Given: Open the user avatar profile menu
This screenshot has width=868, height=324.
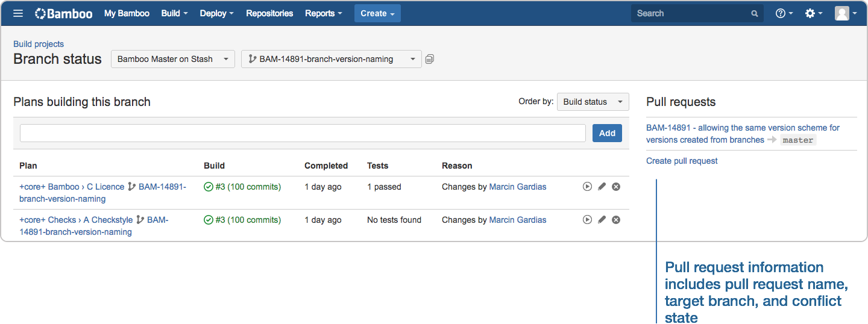Looking at the screenshot, I should tap(845, 13).
